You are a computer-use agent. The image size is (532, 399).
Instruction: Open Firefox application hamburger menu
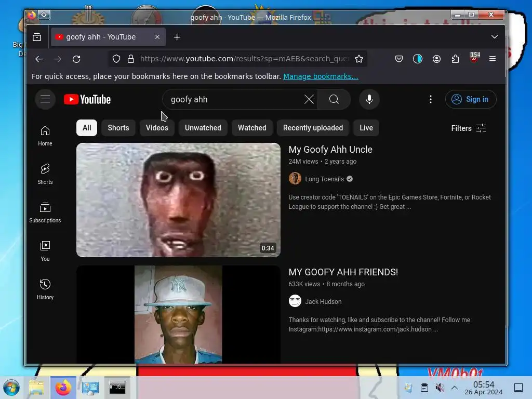coord(493,59)
